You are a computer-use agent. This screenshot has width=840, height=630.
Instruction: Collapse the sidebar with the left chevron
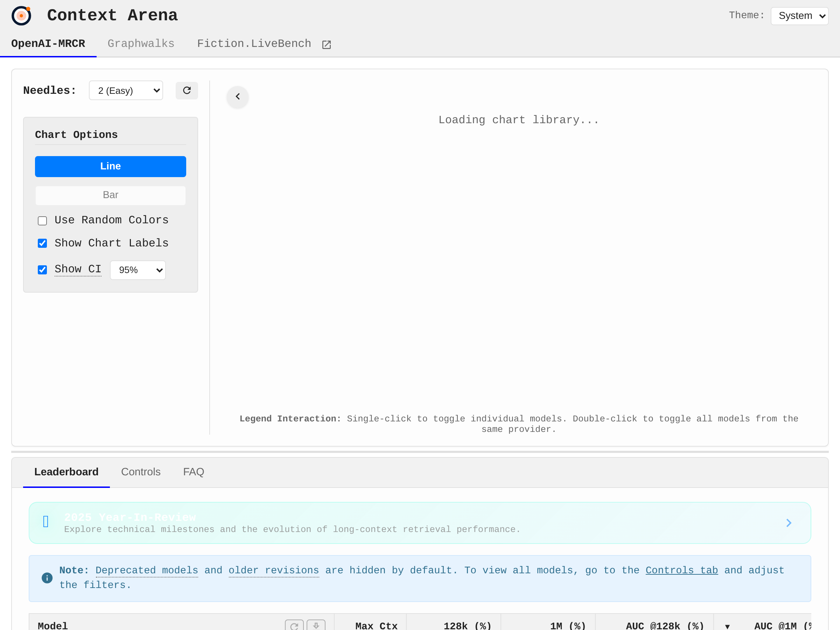click(x=238, y=97)
